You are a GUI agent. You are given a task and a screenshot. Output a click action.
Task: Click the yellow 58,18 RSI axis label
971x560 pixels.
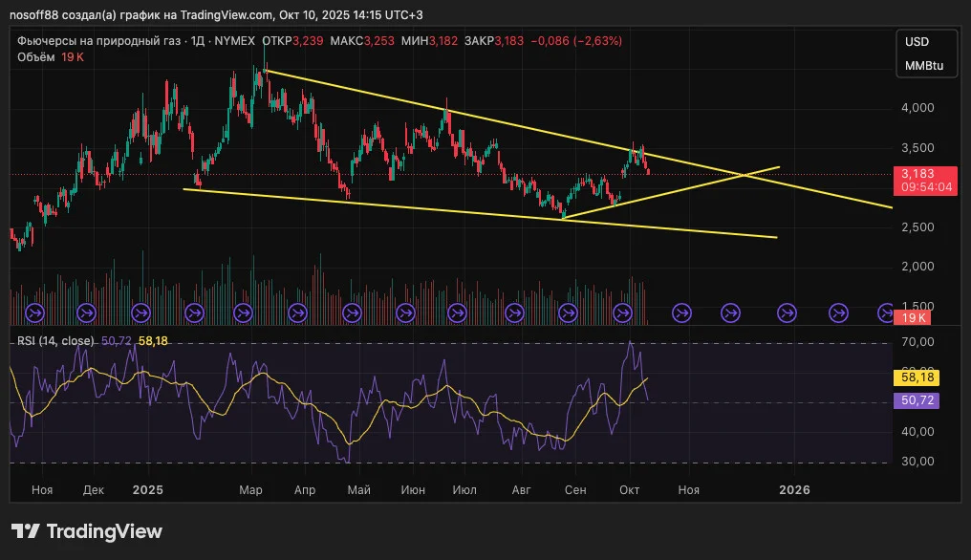(917, 377)
